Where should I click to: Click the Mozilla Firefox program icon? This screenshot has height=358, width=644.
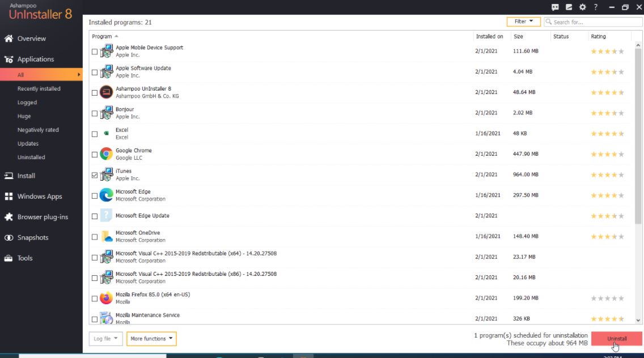click(106, 298)
